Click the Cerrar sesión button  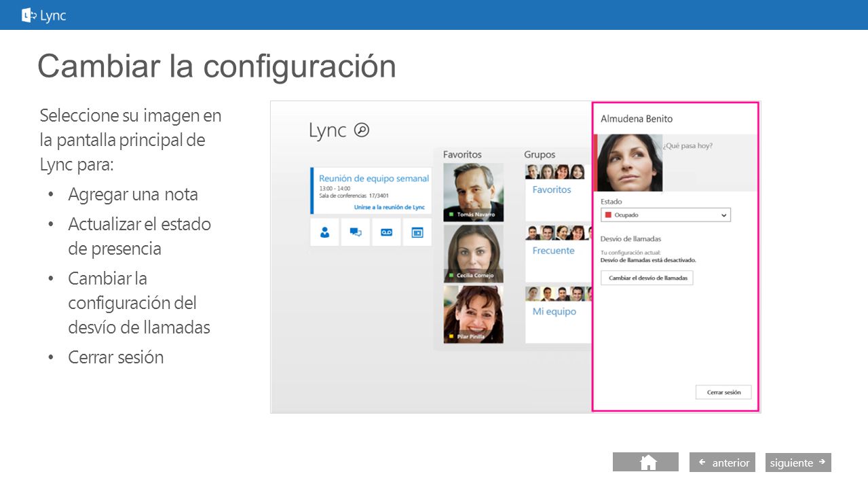coord(723,392)
